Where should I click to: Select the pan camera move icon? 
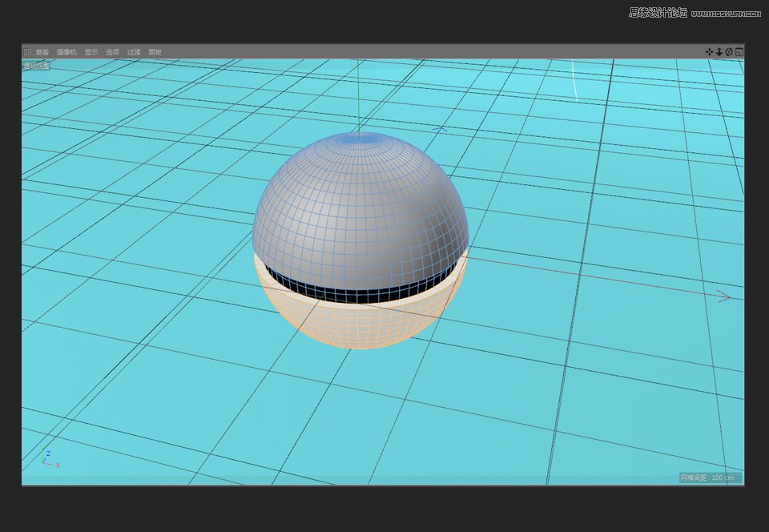pos(710,51)
